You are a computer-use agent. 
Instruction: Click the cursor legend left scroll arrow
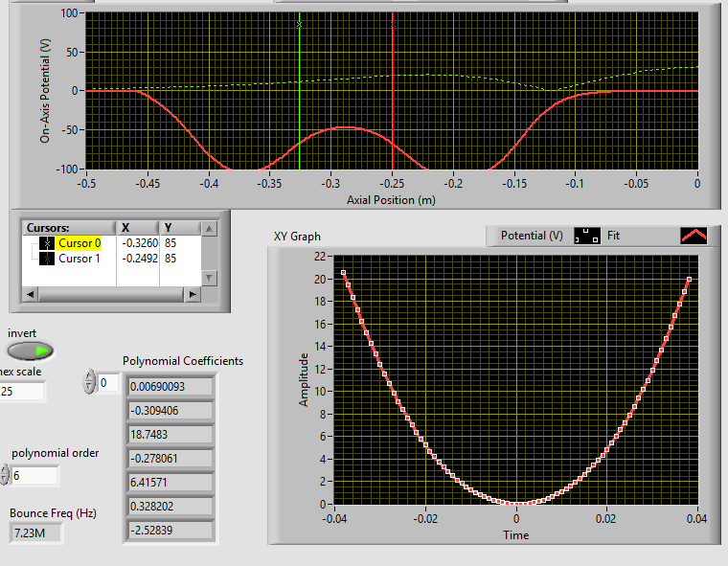tap(29, 294)
